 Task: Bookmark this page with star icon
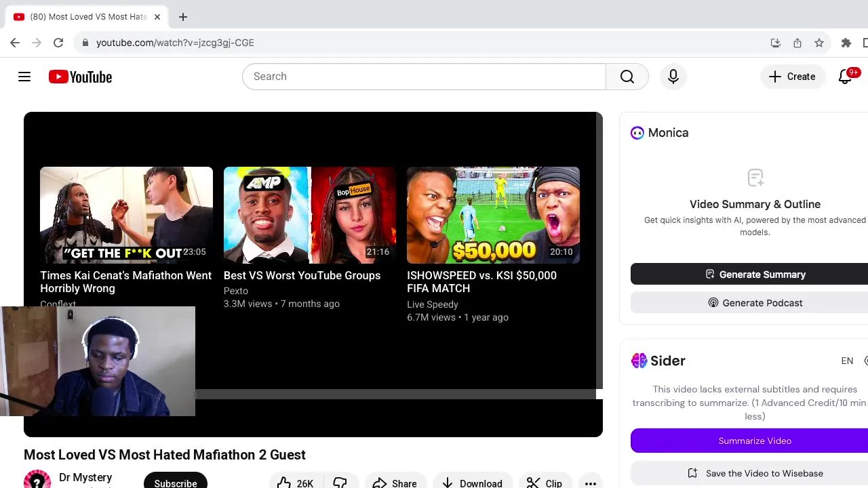[x=819, y=43]
